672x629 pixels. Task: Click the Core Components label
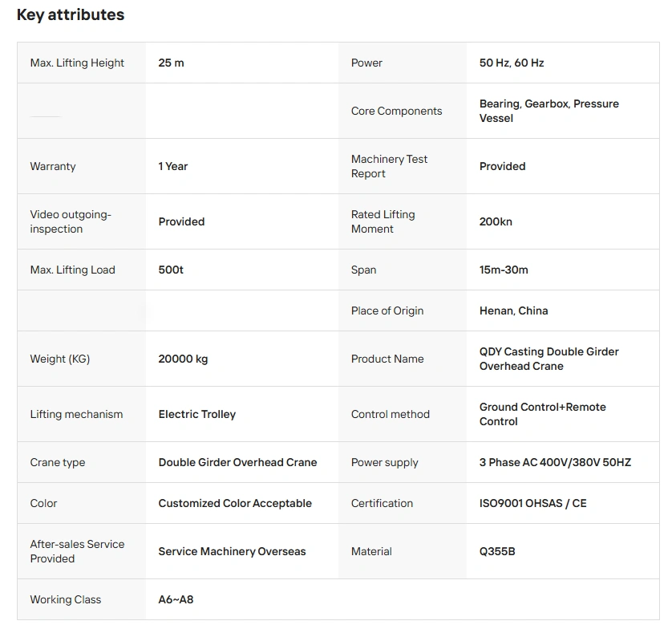coord(396,111)
